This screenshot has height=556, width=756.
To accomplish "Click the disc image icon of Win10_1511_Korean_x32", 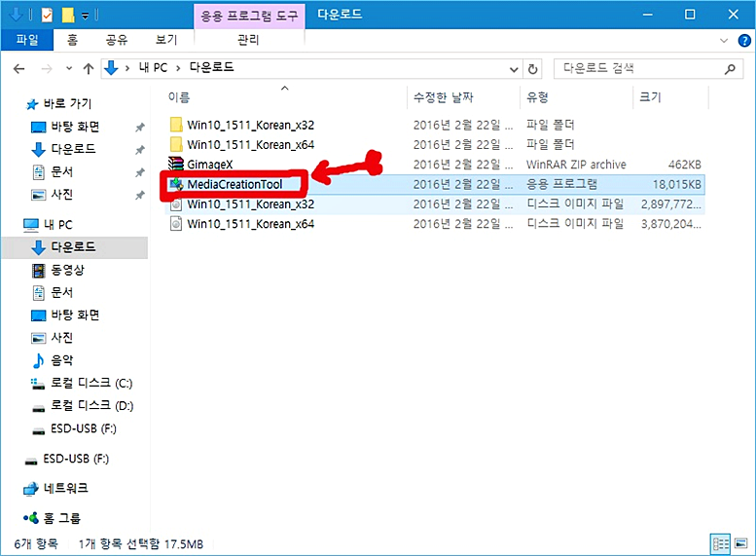I will point(176,204).
